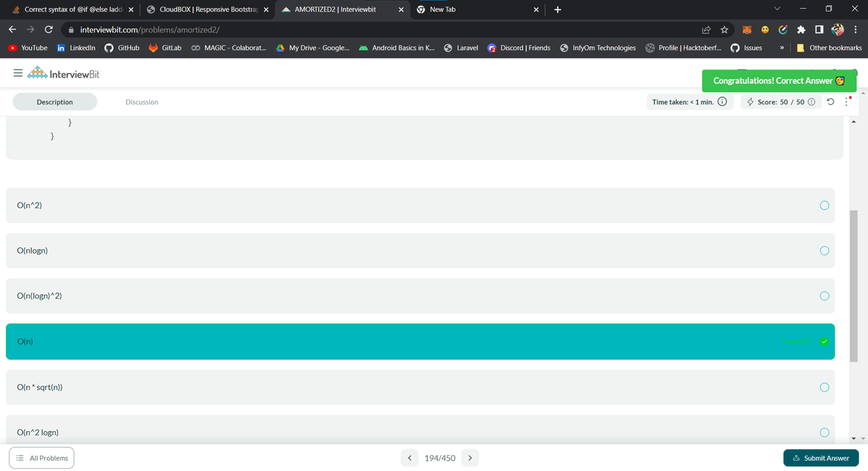Click the Time taken info icon
This screenshot has height=471, width=868.
coord(722,102)
